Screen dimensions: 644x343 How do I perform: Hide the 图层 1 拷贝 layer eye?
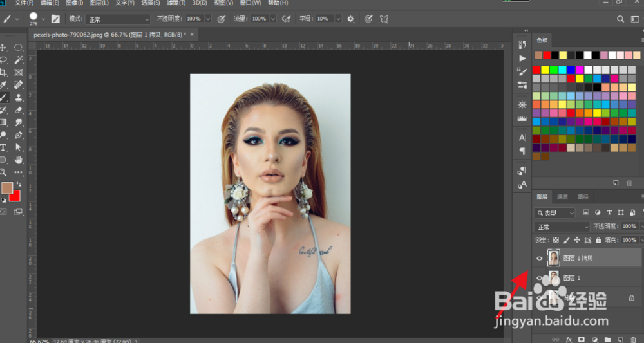coord(539,259)
